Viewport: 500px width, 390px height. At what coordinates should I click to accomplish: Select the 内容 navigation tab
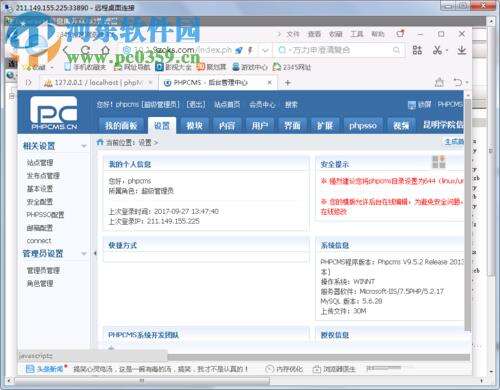(227, 125)
